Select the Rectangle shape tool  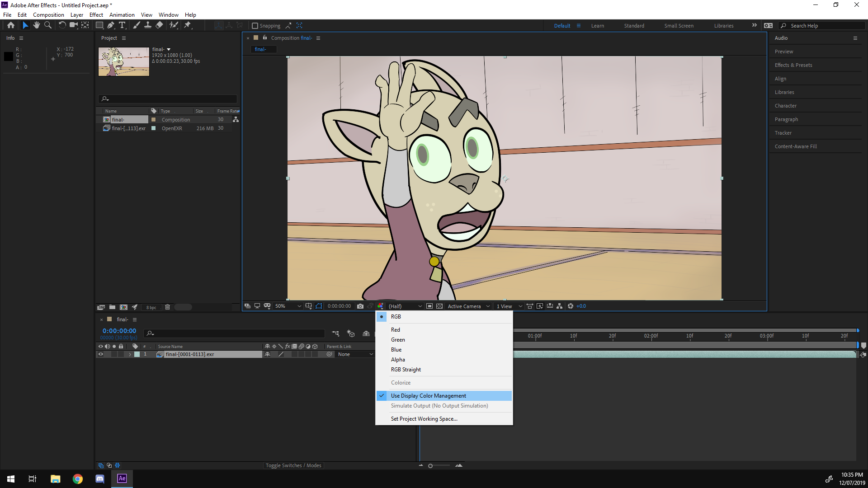(x=99, y=25)
